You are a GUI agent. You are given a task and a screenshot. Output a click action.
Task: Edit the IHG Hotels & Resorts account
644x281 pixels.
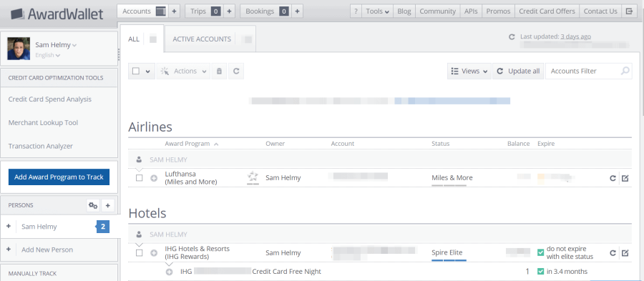pos(625,253)
